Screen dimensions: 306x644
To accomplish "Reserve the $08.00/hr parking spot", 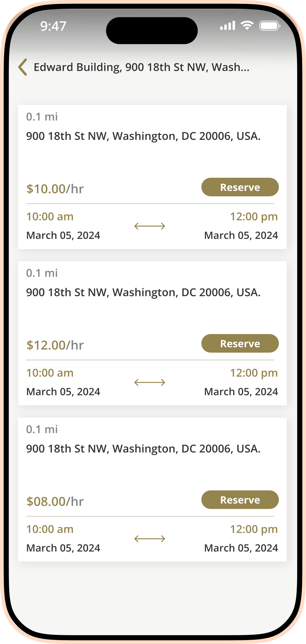I will pos(240,500).
